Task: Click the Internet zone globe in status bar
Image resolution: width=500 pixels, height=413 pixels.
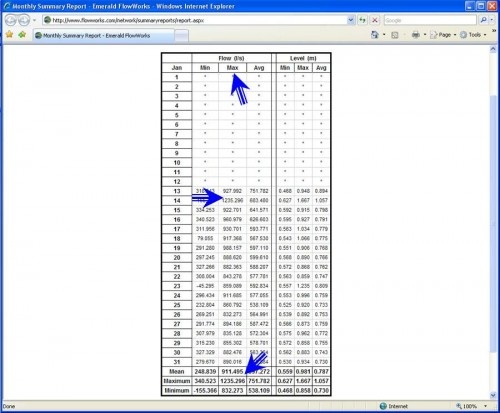Action: pos(383,406)
